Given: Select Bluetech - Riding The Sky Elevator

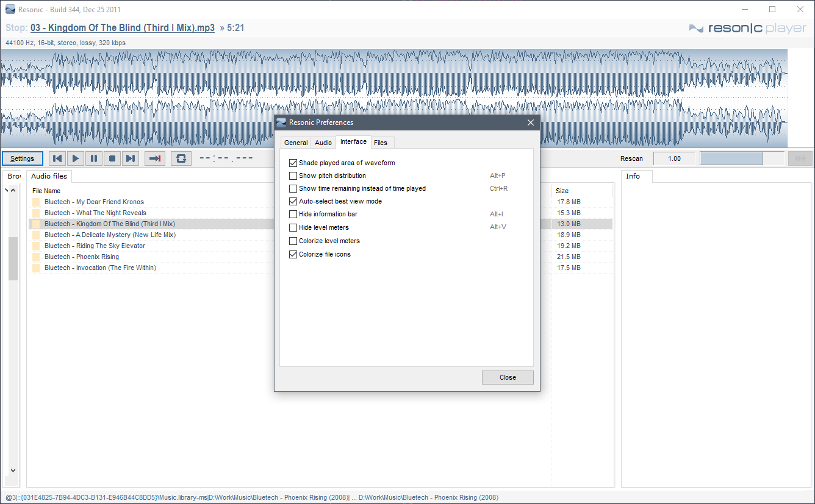Looking at the screenshot, I should pos(95,246).
